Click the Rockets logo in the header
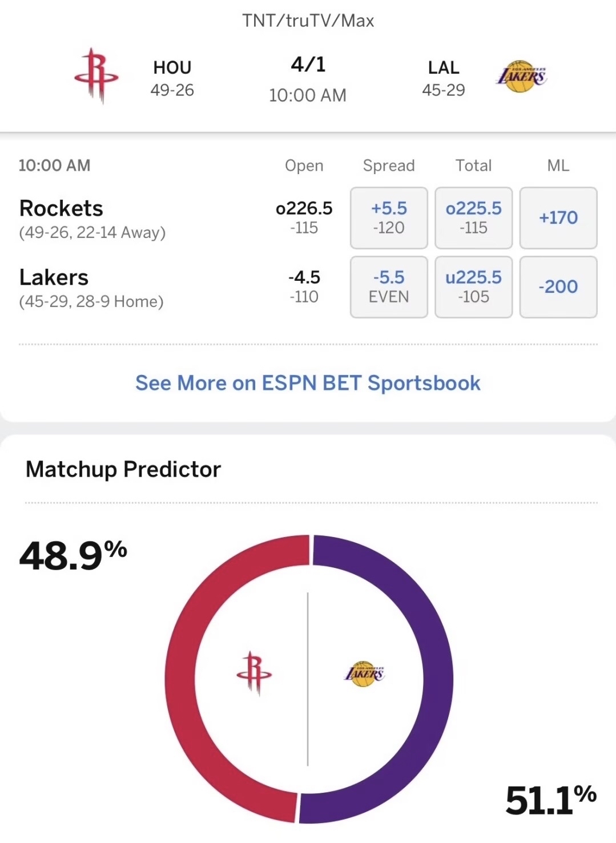616x843 pixels. [96, 76]
